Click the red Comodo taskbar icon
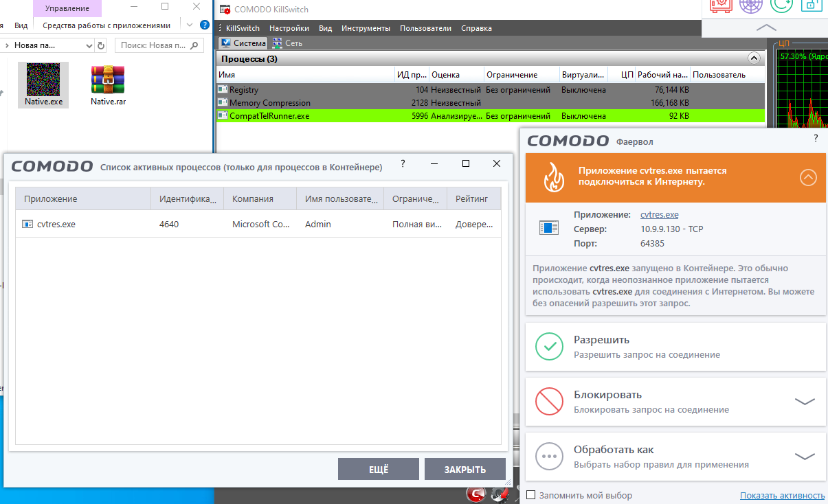 (475, 494)
